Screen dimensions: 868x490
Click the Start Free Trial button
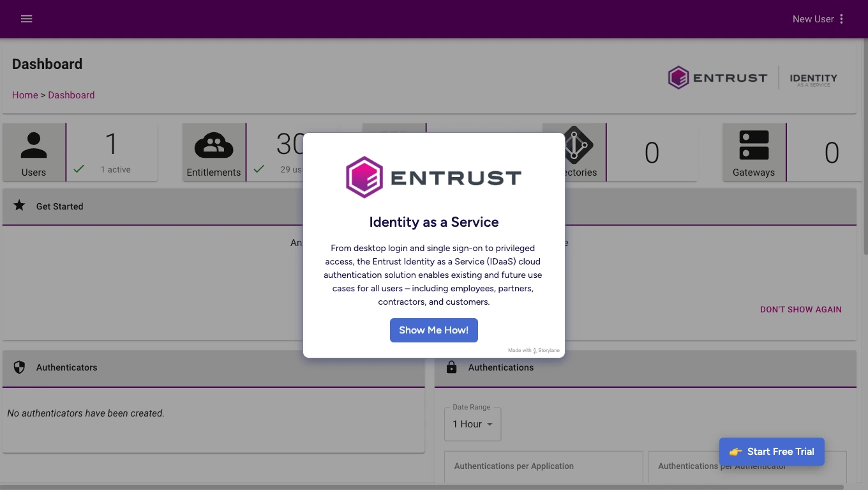click(772, 452)
